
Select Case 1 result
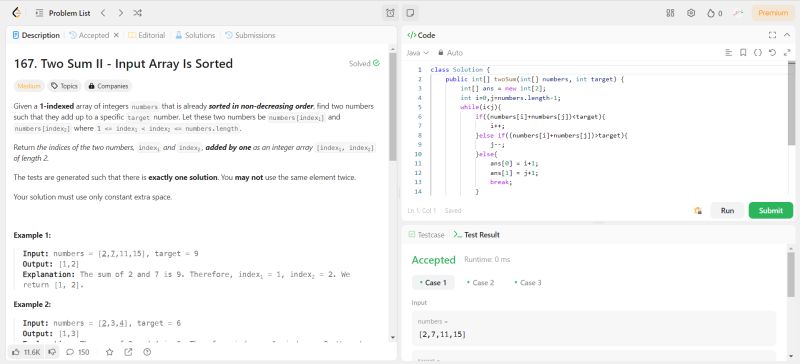point(433,282)
